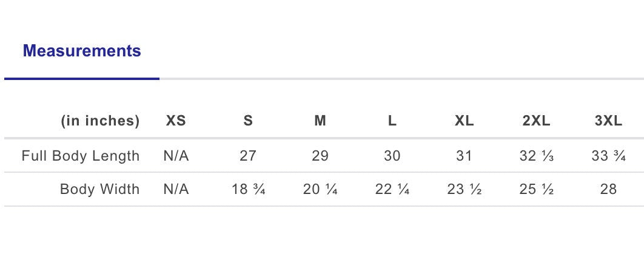The height and width of the screenshot is (274, 644).
Task: Click the Body Width row label
Action: click(100, 189)
